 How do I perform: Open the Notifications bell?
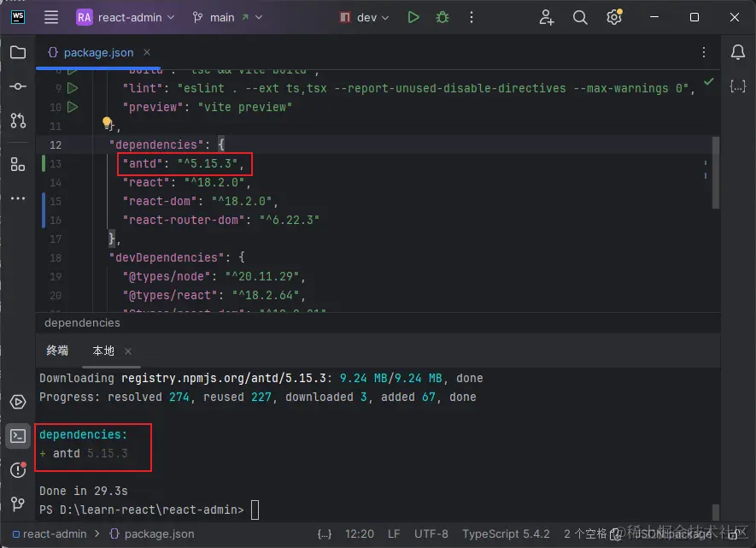click(738, 52)
